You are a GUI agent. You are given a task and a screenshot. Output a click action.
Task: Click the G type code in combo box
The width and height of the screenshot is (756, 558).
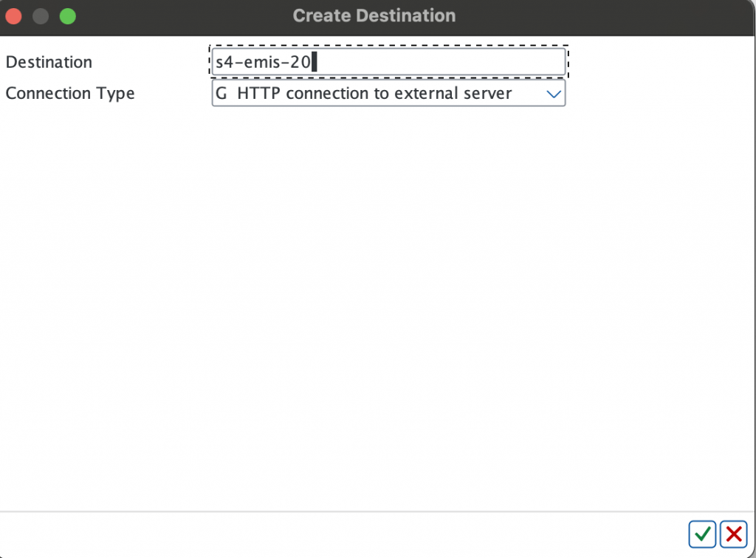(221, 93)
